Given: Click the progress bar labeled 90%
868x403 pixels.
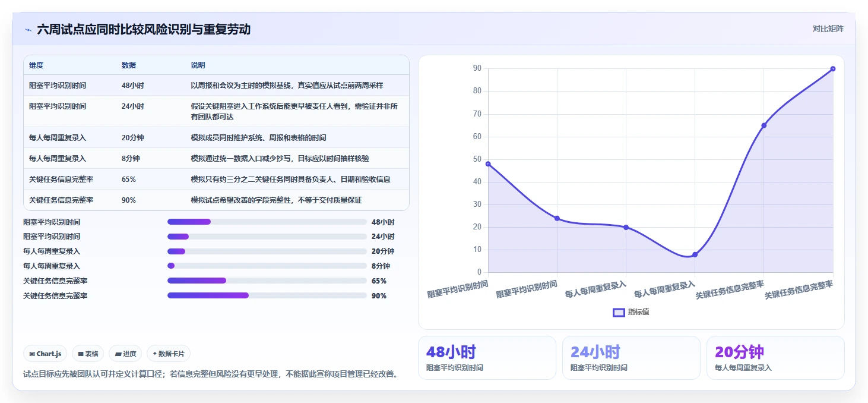Looking at the screenshot, I should pyautogui.click(x=267, y=295).
